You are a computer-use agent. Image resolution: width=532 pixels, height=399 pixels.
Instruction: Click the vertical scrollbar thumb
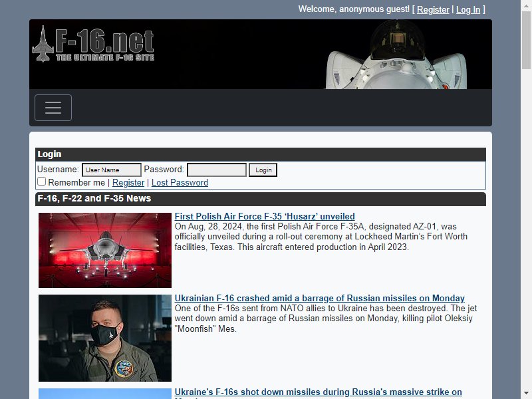(526, 40)
